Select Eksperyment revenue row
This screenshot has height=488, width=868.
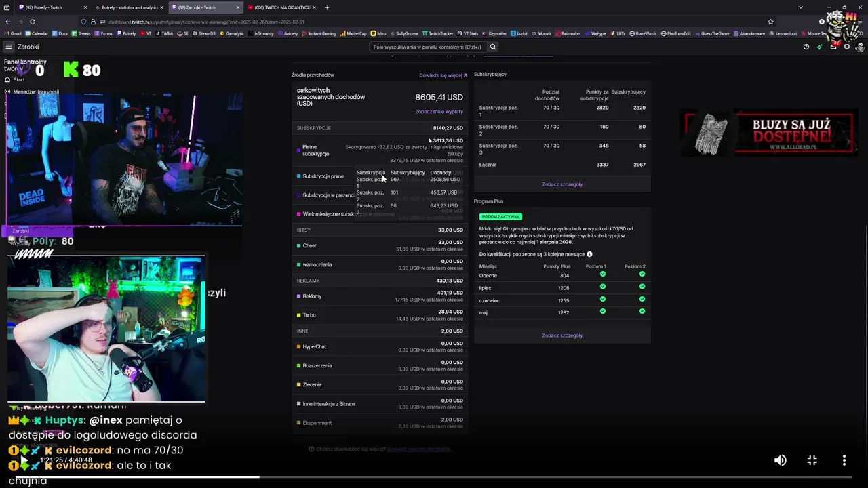(x=380, y=423)
